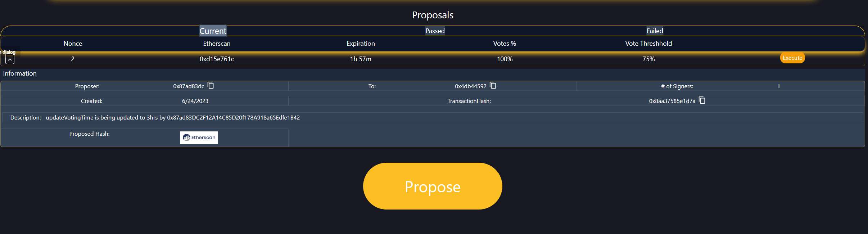The image size is (868, 234).
Task: Click the Information section heading
Action: pos(20,73)
